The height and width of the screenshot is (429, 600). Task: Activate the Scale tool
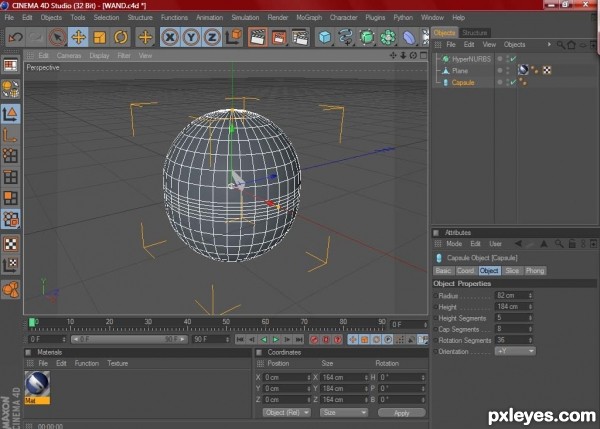99,38
